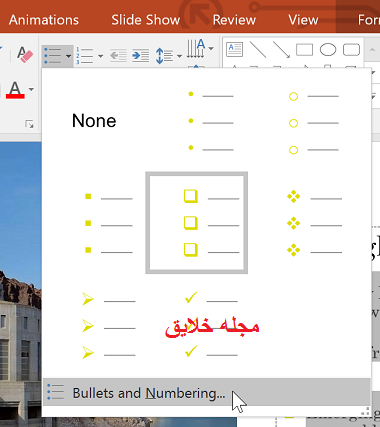This screenshot has height=427, width=380.
Task: Expand the Font Color dropdown arrow
Action: coord(31,89)
